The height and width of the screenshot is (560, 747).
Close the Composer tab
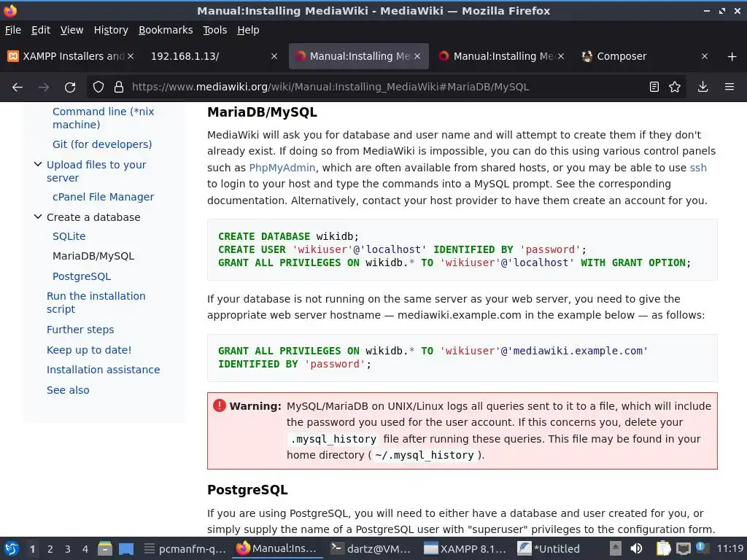click(705, 56)
